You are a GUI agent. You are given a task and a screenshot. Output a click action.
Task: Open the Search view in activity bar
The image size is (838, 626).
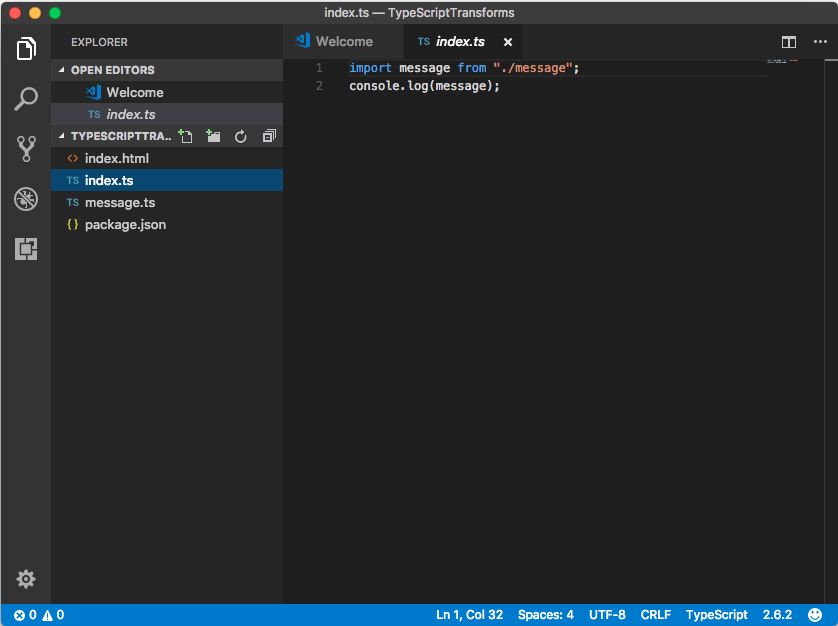(x=26, y=99)
